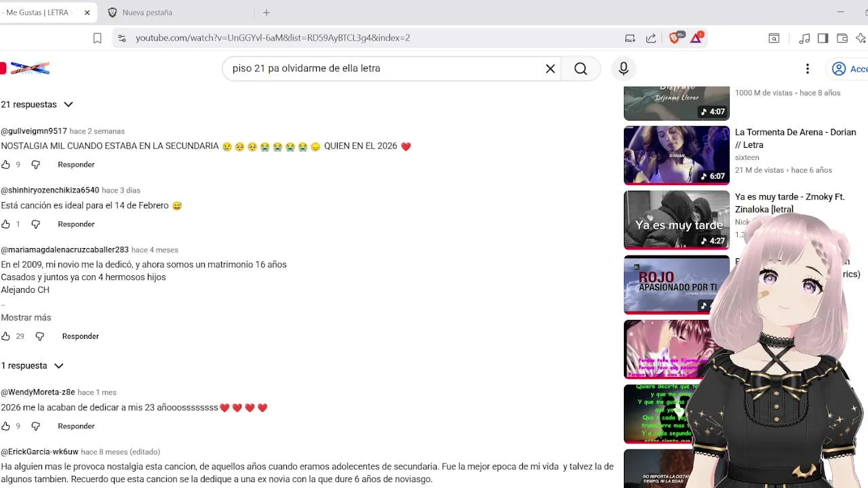Reply to @mariamagdalenacruzcaballer283 comment

[x=81, y=336]
